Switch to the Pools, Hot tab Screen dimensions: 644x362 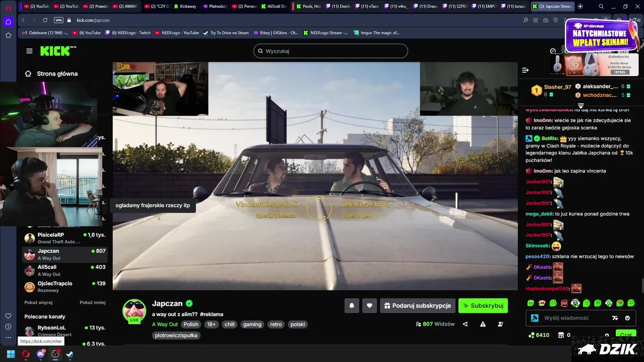point(308,6)
